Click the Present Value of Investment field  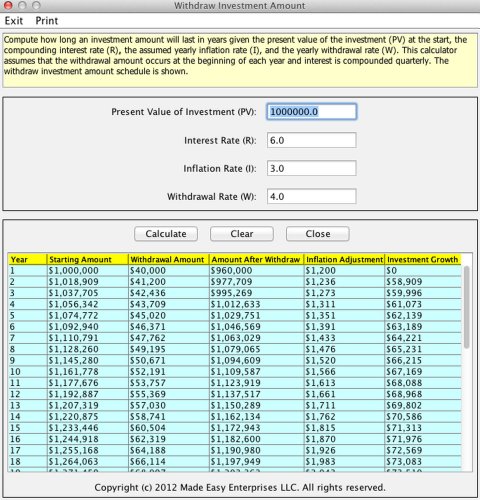[x=312, y=112]
